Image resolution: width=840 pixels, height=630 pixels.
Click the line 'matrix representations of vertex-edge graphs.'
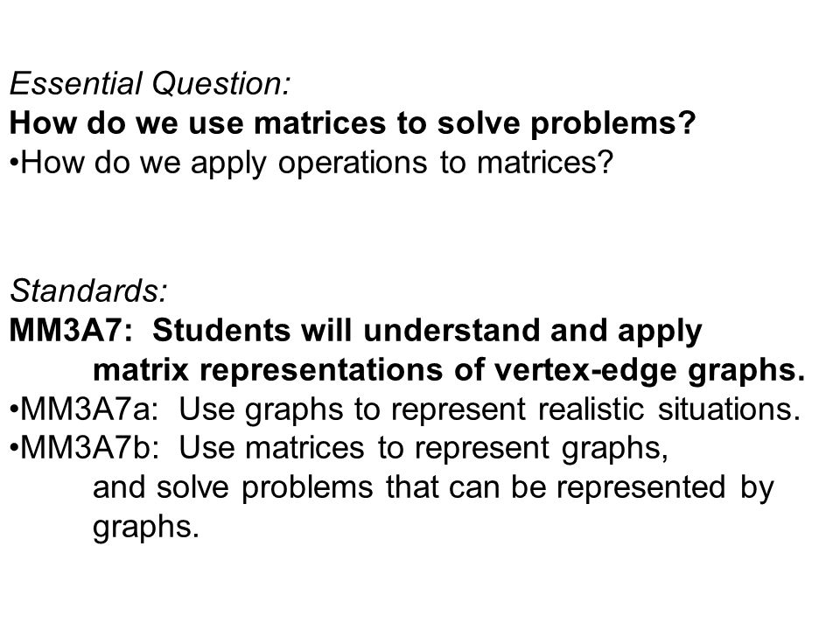pyautogui.click(x=449, y=370)
